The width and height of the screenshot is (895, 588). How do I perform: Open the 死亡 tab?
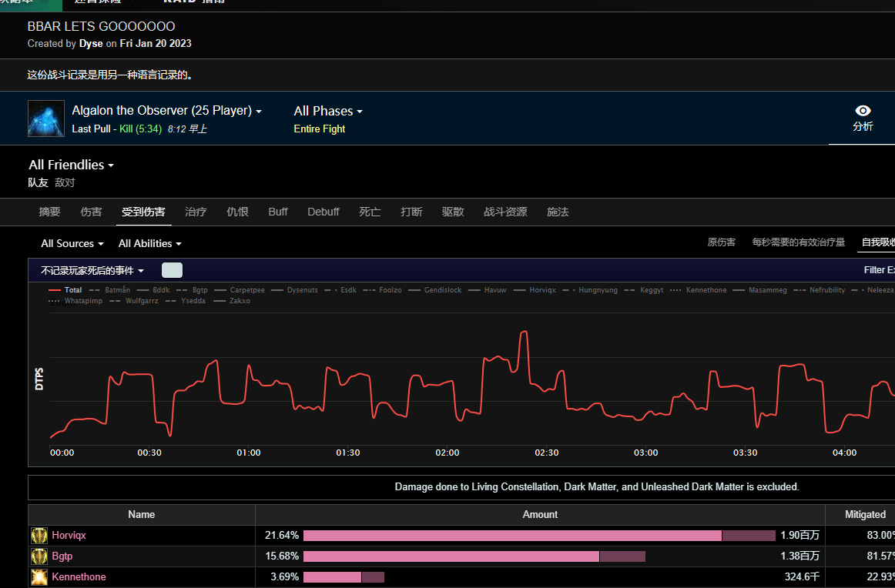(x=370, y=212)
